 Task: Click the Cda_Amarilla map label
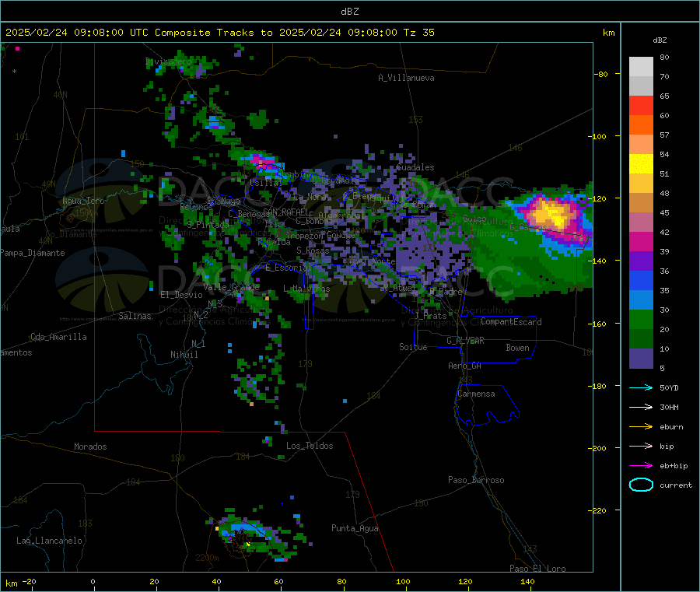tap(58, 337)
